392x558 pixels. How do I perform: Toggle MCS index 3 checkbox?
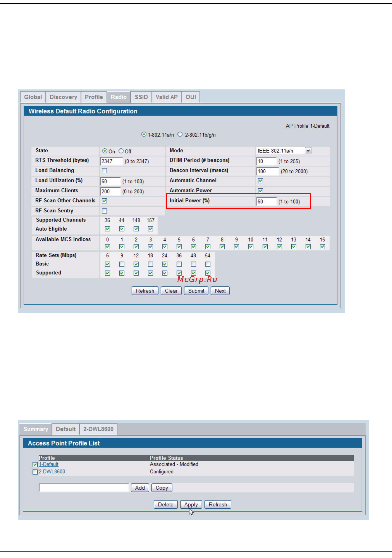(x=150, y=247)
